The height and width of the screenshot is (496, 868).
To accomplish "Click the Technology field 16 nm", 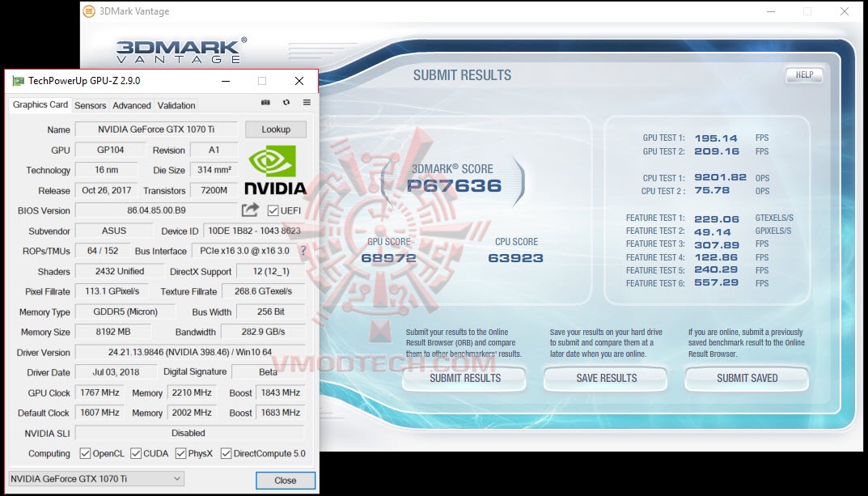I will coord(106,170).
